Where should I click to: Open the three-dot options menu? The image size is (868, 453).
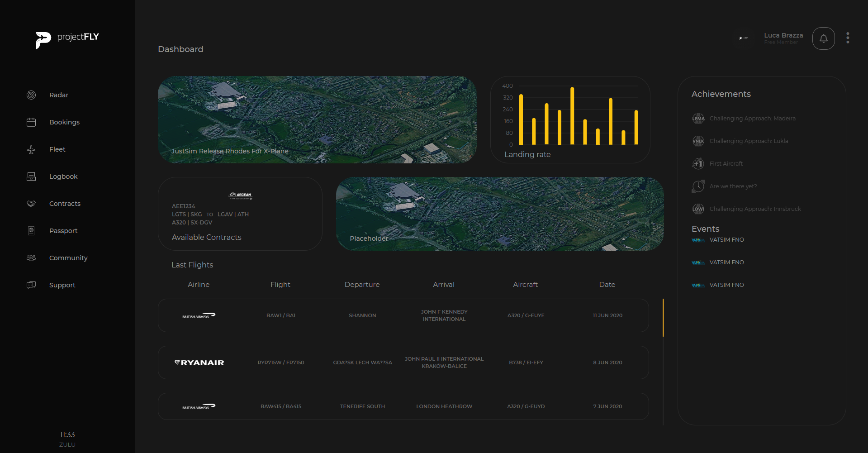pyautogui.click(x=848, y=38)
